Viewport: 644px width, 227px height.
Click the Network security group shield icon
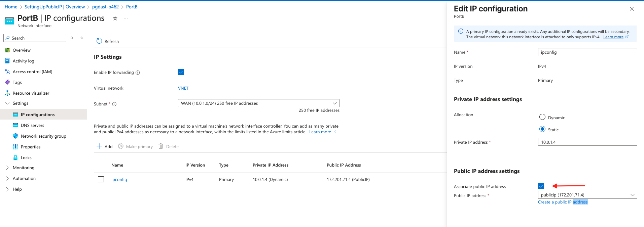15,136
